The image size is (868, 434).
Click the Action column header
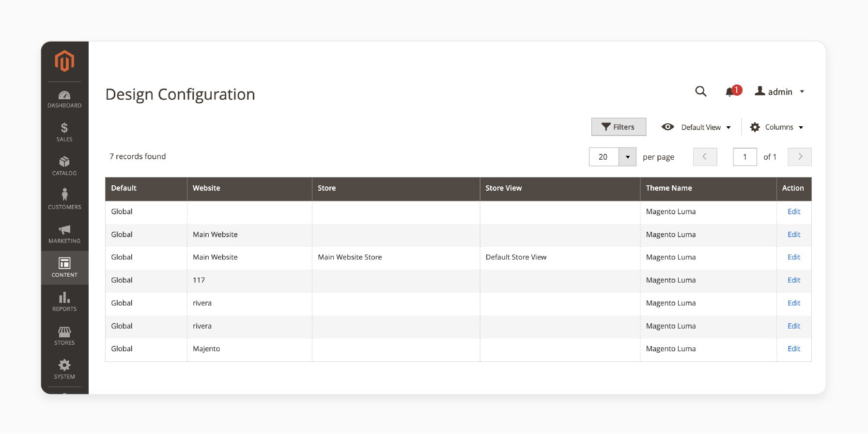[x=794, y=189]
